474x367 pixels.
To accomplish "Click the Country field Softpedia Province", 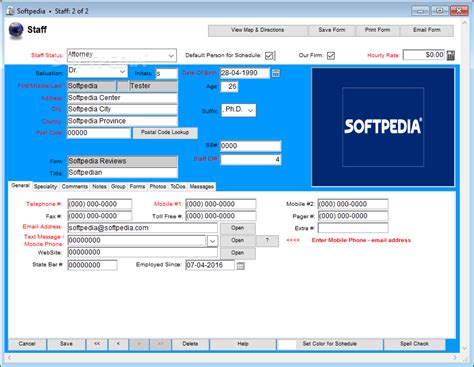I will pyautogui.click(x=122, y=121).
